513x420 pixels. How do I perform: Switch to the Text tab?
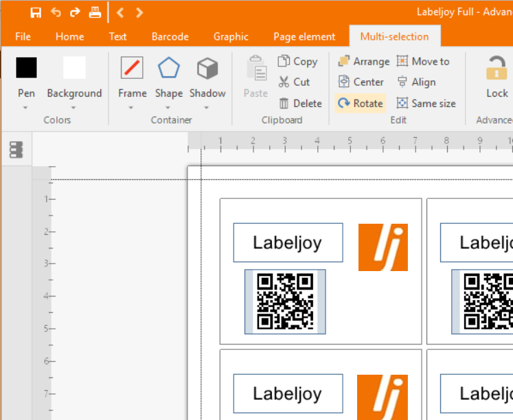118,36
